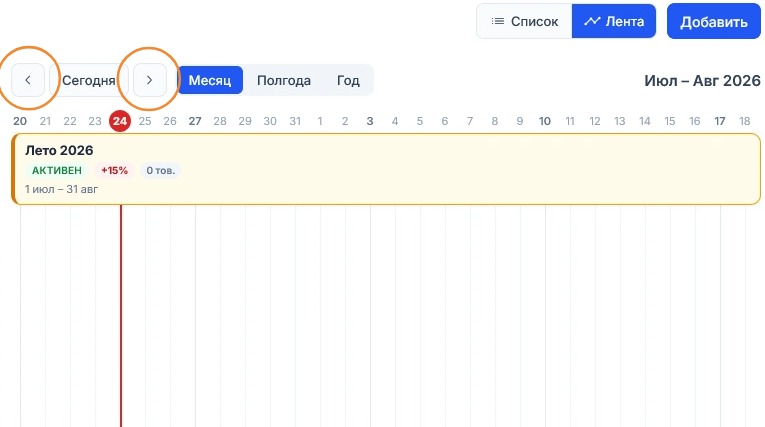Click the chart line icon in Лента
This screenshot has width=765, height=427.
(x=592, y=21)
